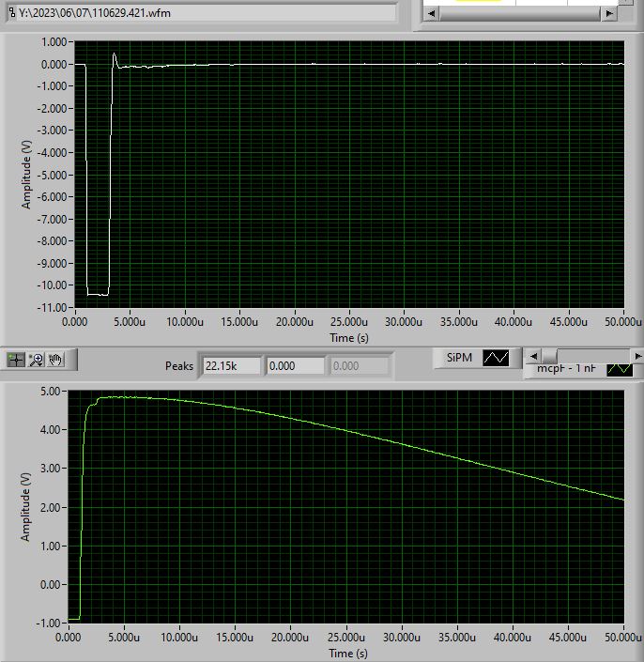Select the crosshair cursor movement tool
The image size is (644, 662).
click(16, 360)
